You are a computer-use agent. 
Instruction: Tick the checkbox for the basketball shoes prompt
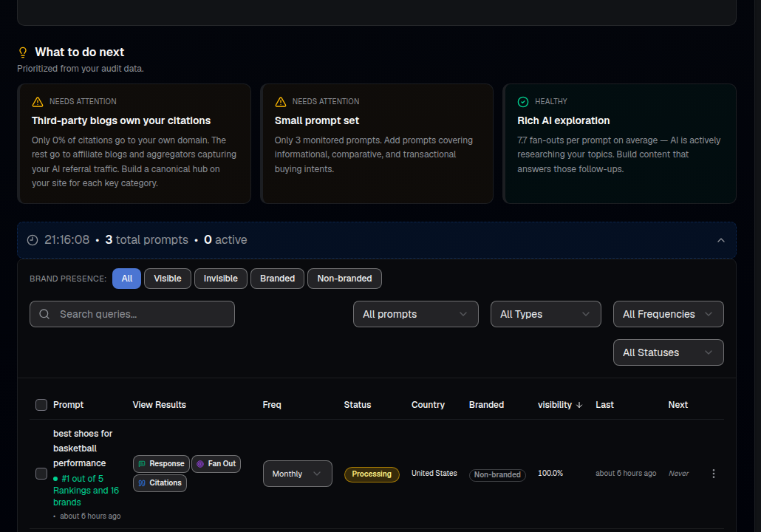[41, 474]
